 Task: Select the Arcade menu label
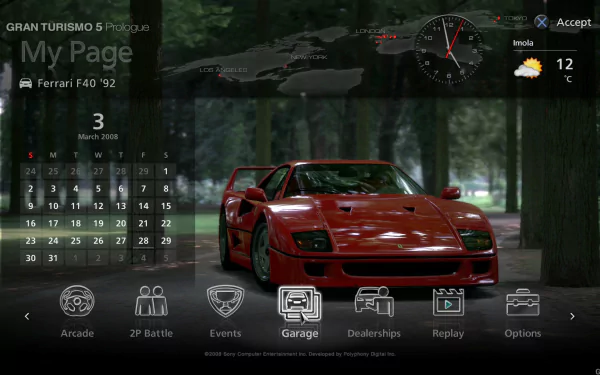point(77,333)
